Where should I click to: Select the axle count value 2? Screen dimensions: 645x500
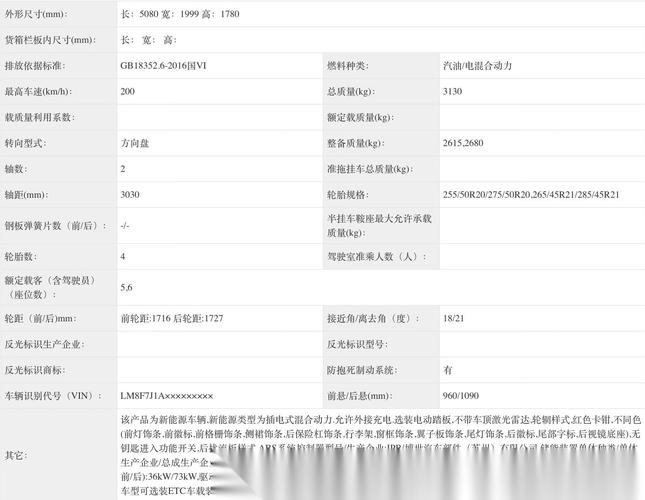point(123,169)
